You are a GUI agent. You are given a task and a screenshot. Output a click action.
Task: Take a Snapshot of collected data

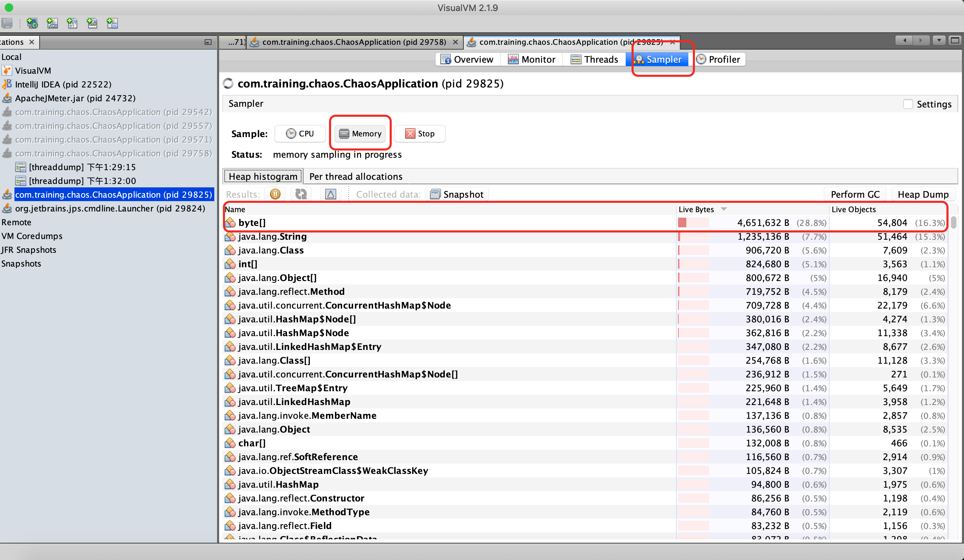click(x=457, y=194)
